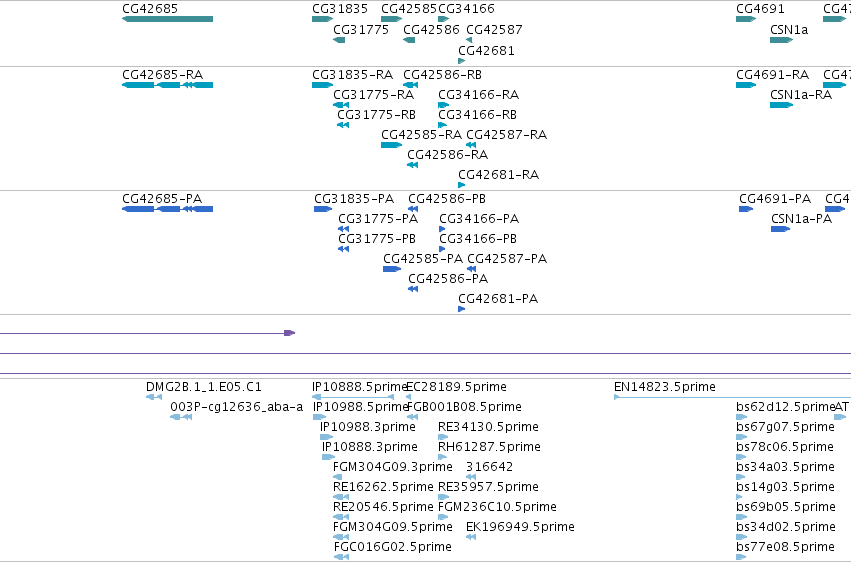851x562 pixels.
Task: Select the CG42681-PA protein label
Action: (498, 299)
